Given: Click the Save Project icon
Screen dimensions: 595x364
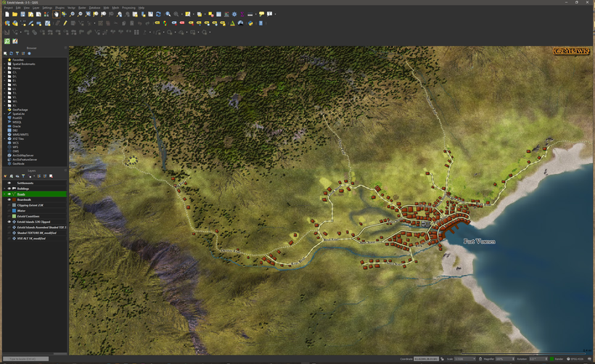Looking at the screenshot, I should pyautogui.click(x=22, y=14).
